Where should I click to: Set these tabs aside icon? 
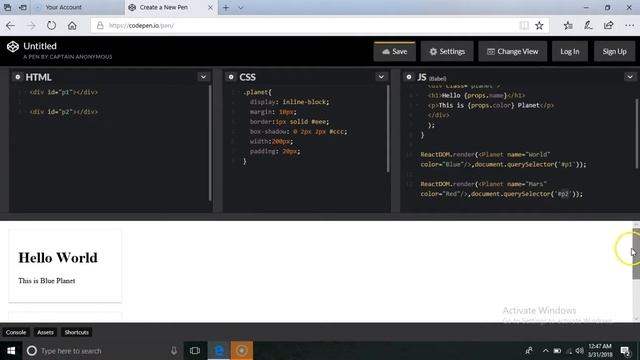(x=23, y=7)
